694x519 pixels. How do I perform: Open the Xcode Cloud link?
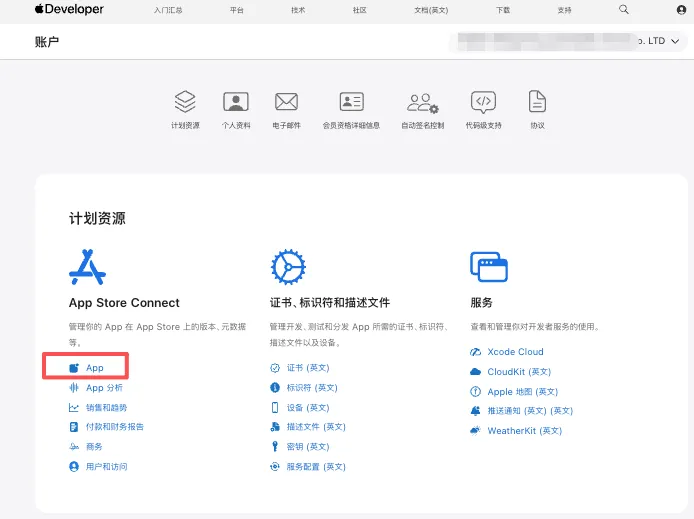(x=515, y=352)
